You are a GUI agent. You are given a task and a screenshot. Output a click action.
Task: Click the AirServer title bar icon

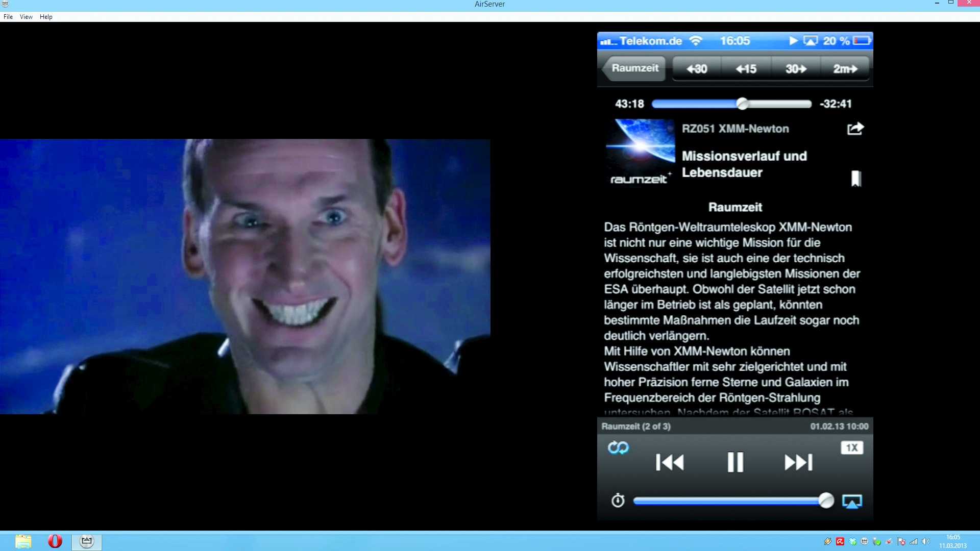point(5,4)
